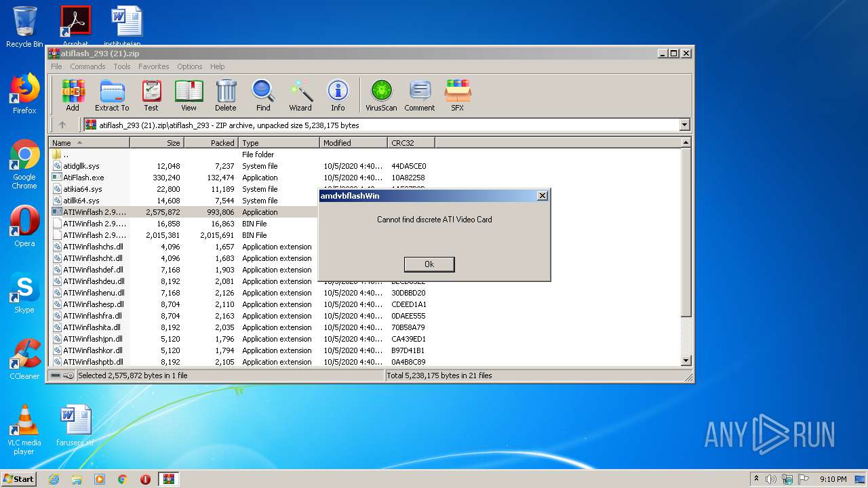Click the Find toolbar icon
Screen dimensions: 868x488
[263, 96]
